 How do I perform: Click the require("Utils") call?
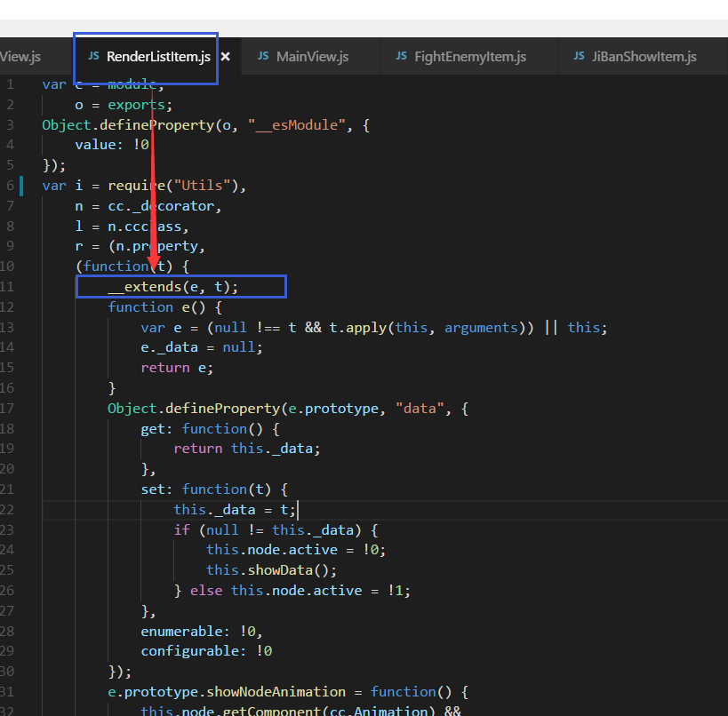coord(172,186)
